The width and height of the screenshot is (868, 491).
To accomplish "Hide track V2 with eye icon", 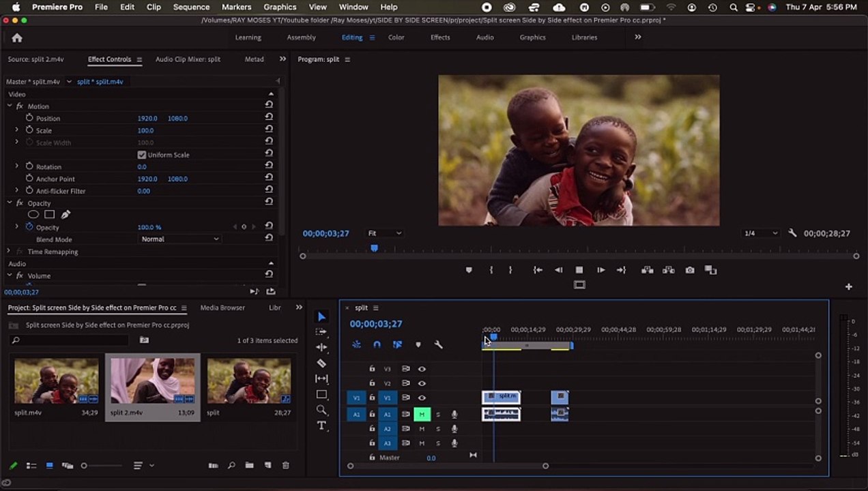I will coord(422,383).
